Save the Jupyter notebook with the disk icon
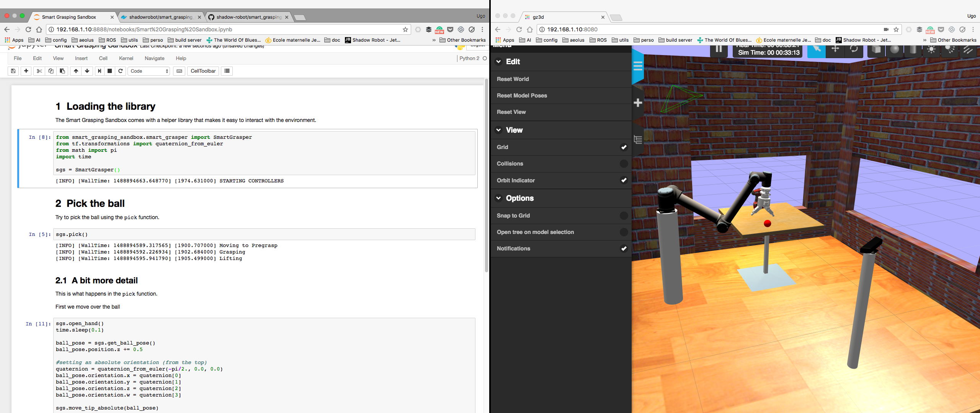The width and height of the screenshot is (980, 413). click(13, 71)
